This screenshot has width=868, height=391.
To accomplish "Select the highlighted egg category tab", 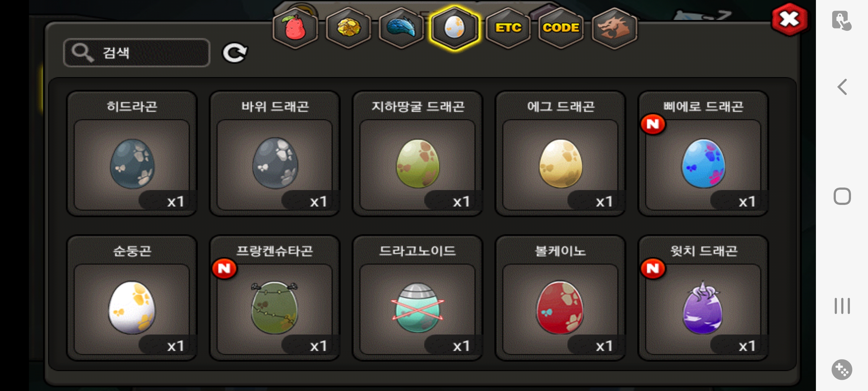I will (455, 28).
